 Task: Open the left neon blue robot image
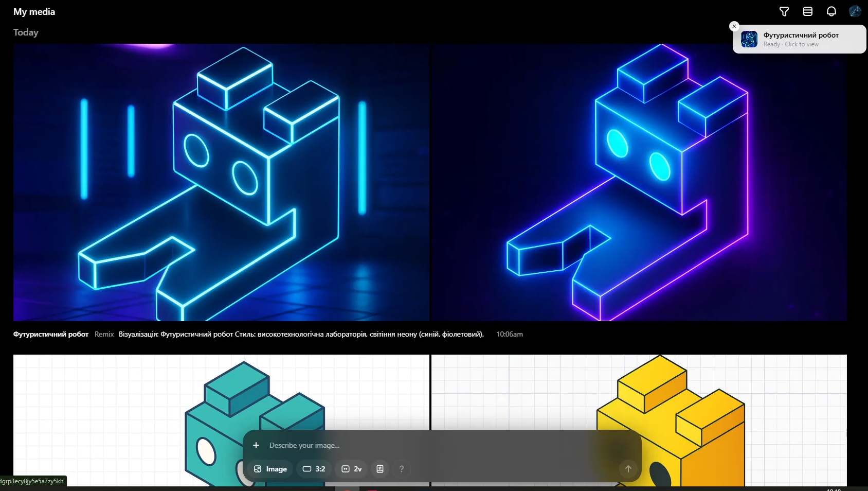click(221, 182)
